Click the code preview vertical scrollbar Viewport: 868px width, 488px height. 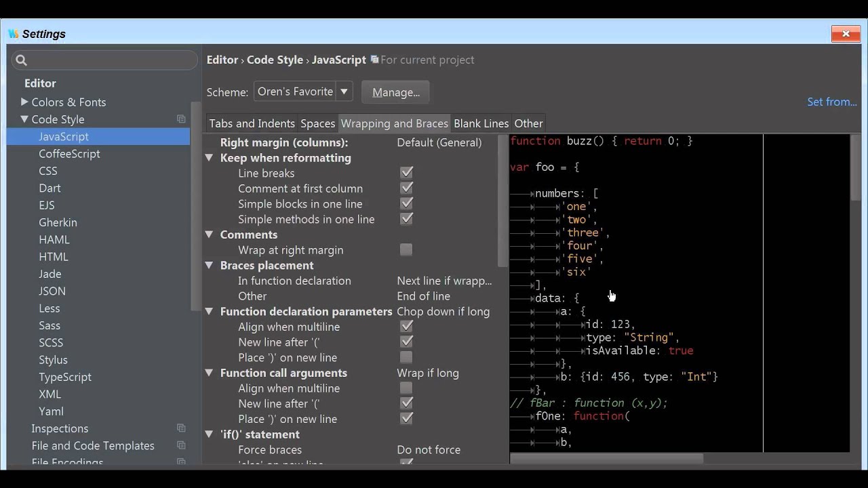pyautogui.click(x=856, y=167)
